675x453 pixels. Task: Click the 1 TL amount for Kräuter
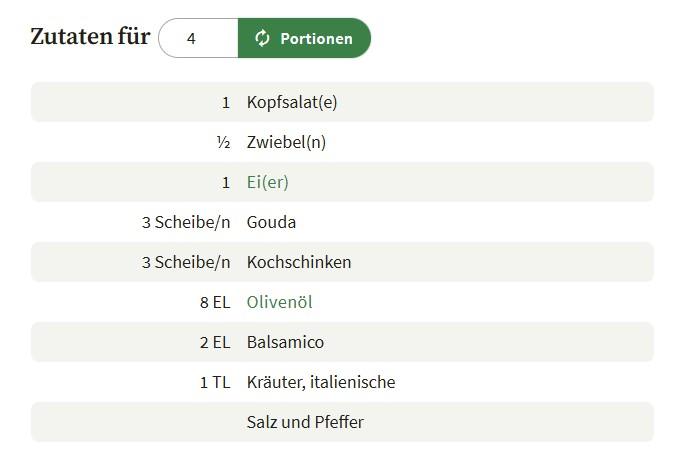pyautogui.click(x=215, y=382)
